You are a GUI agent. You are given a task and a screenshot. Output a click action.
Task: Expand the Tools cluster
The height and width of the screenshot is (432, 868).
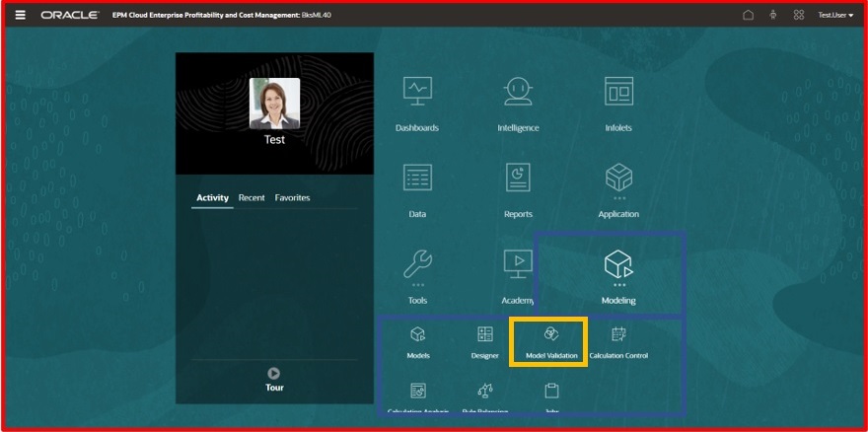pyautogui.click(x=417, y=277)
